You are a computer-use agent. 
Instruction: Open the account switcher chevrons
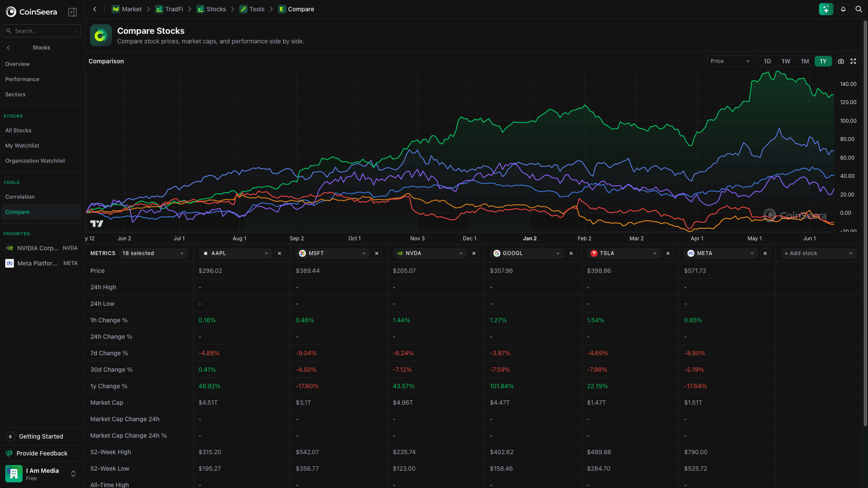pyautogui.click(x=73, y=474)
